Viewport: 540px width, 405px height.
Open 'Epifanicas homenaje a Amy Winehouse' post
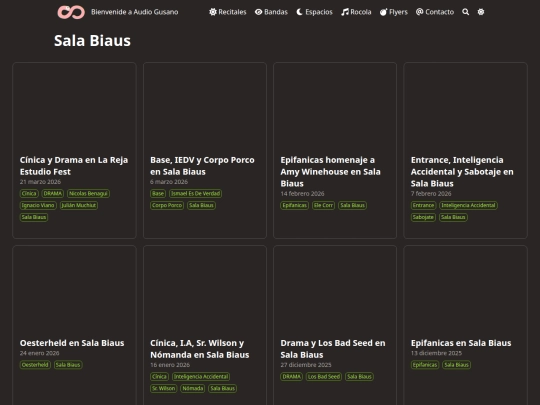330,172
